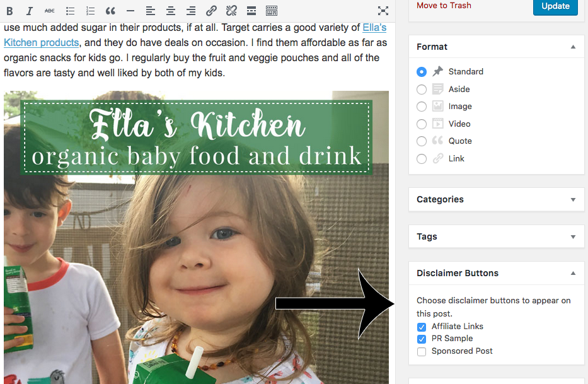Enter distraction-free fullscreen mode
588x384 pixels.
pos(383,11)
